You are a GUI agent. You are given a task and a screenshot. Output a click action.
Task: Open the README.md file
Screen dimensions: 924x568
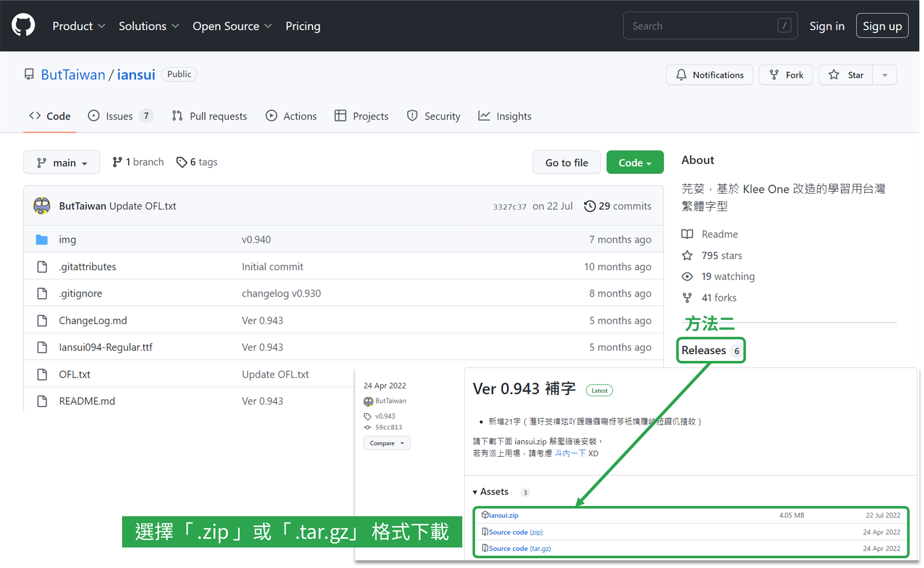[x=87, y=401]
